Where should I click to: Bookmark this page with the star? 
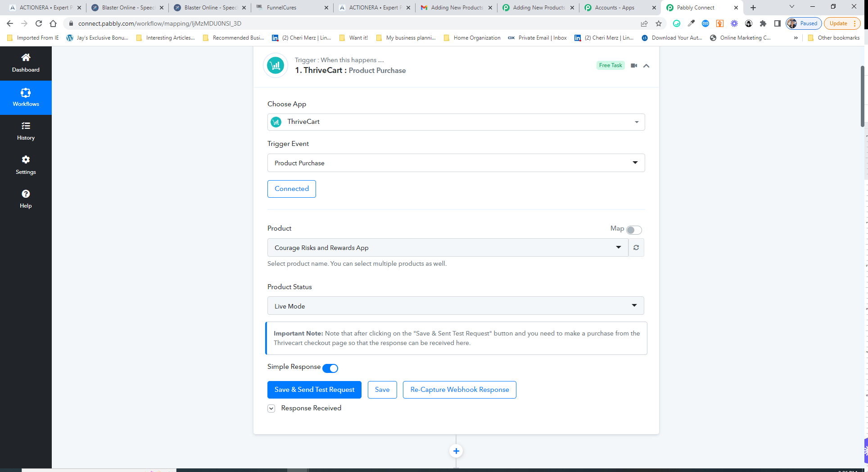click(659, 23)
